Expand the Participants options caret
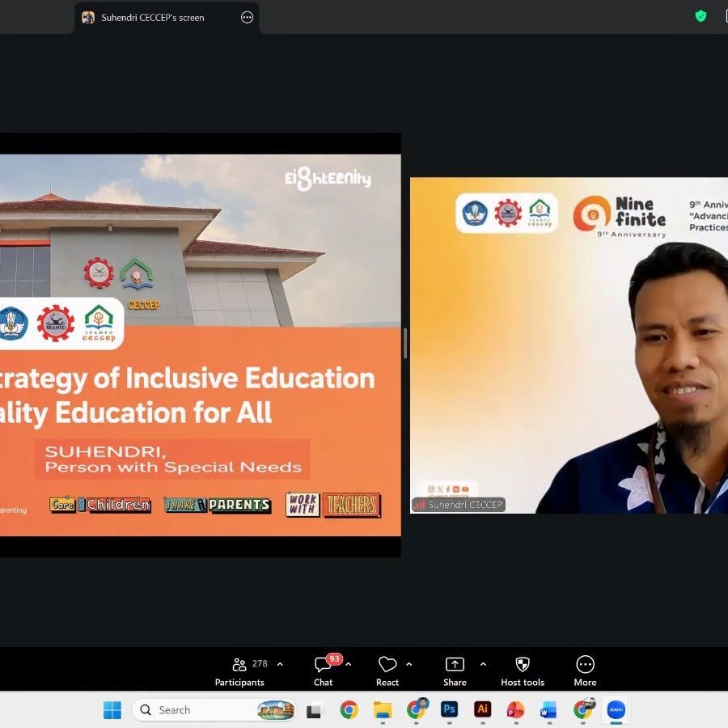Image resolution: width=728 pixels, height=728 pixels. (280, 664)
